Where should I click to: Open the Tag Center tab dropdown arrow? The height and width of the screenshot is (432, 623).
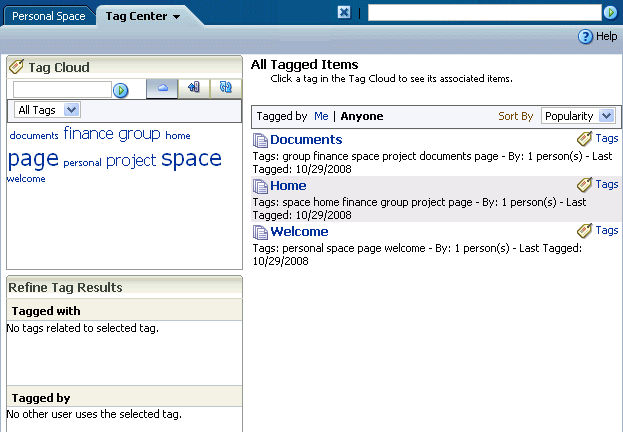[176, 17]
